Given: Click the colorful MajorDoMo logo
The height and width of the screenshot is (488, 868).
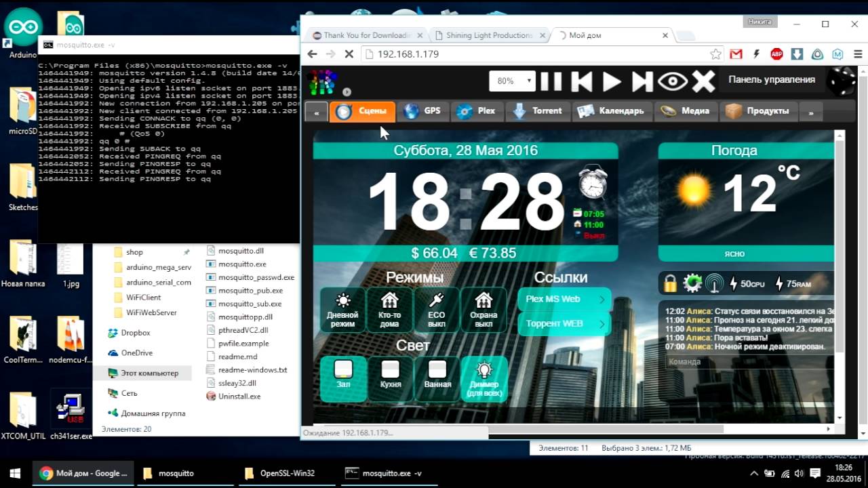Looking at the screenshot, I should [x=322, y=82].
